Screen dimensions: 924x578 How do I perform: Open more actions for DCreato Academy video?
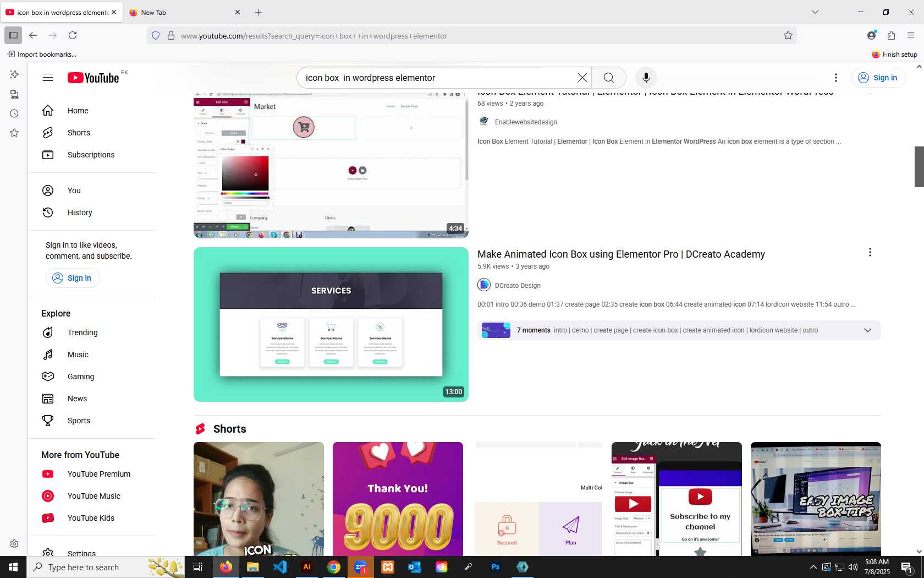click(x=870, y=252)
